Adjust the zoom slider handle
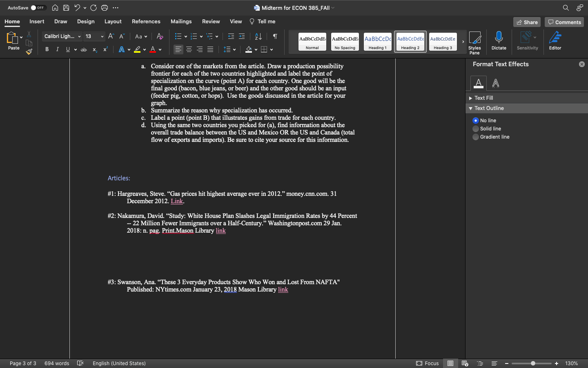The width and height of the screenshot is (588, 368). [x=533, y=364]
